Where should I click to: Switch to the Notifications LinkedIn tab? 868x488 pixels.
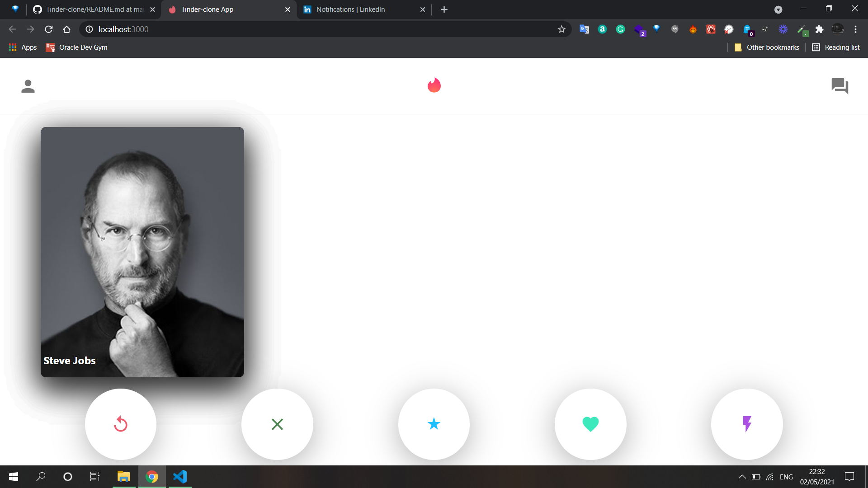(350, 9)
